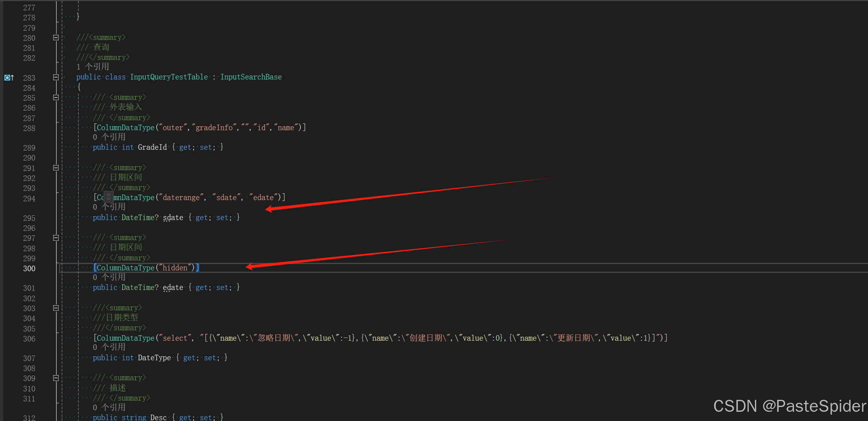The width and height of the screenshot is (868, 421).
Task: Open '0 个引用' CodeLens above GradeId
Action: pyautogui.click(x=109, y=137)
